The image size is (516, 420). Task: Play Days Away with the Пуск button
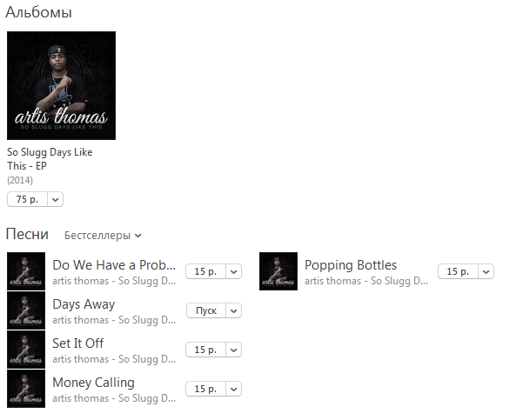(x=206, y=310)
